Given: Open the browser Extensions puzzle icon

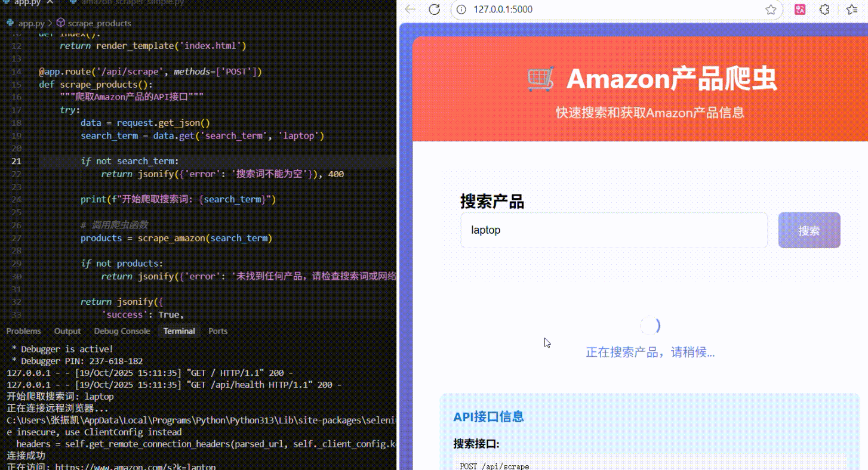Looking at the screenshot, I should (x=824, y=10).
